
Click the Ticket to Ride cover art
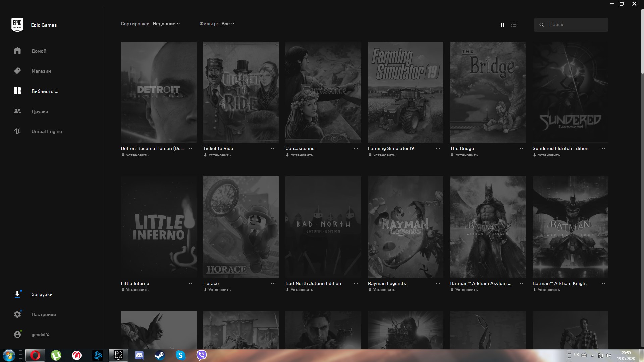click(x=241, y=92)
